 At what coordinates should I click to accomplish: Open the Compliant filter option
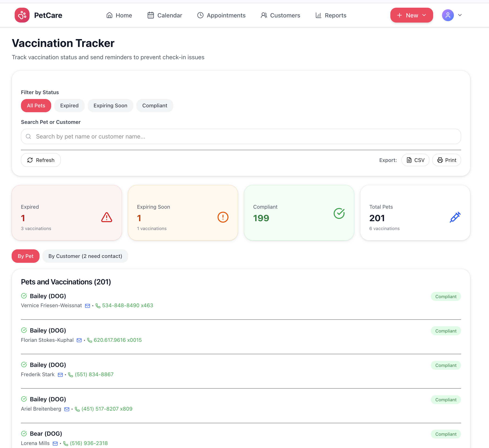(x=155, y=105)
